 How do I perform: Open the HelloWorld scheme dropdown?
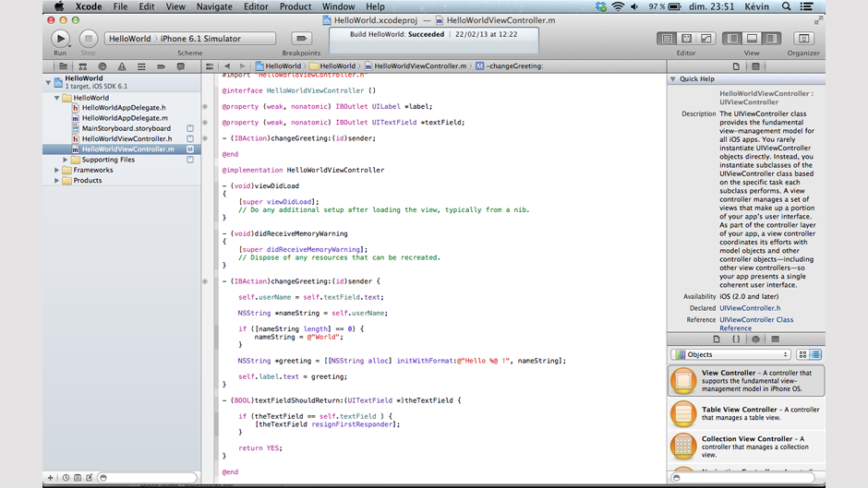pyautogui.click(x=129, y=38)
